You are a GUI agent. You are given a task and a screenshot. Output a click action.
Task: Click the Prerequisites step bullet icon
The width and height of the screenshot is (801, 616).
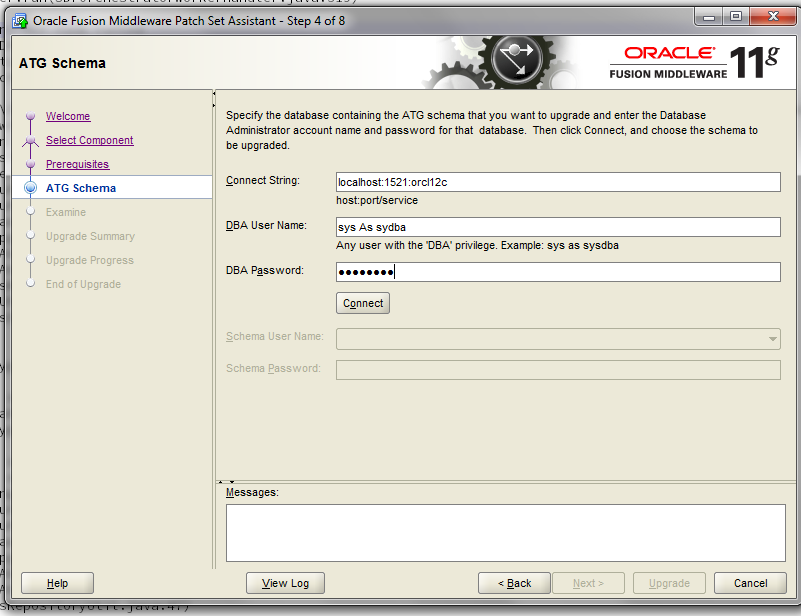click(31, 164)
